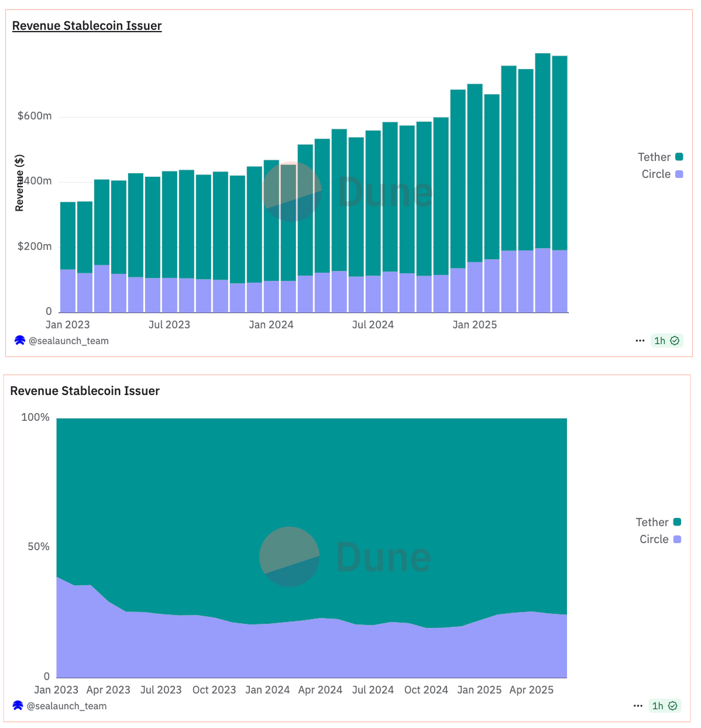Viewport: 701px width, 728px height.
Task: Click the Jan 2025 label on top chart axis
Action: pyautogui.click(x=475, y=325)
